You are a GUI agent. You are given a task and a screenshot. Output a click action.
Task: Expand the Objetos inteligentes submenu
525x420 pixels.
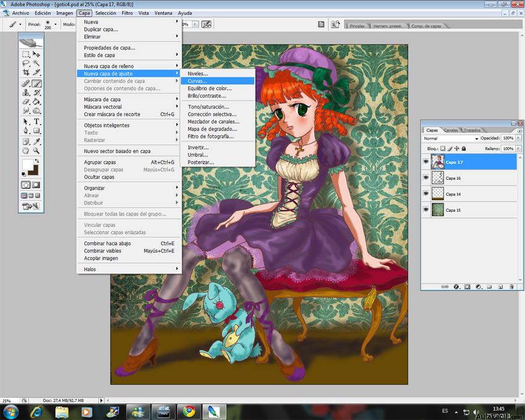click(129, 125)
